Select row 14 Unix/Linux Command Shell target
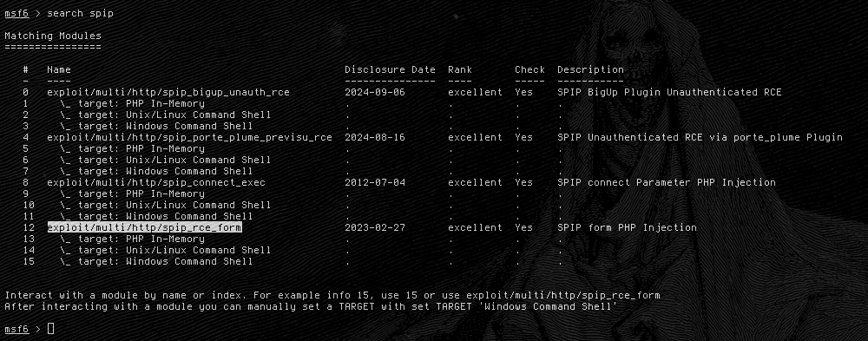This screenshot has height=341, width=868. click(166, 250)
